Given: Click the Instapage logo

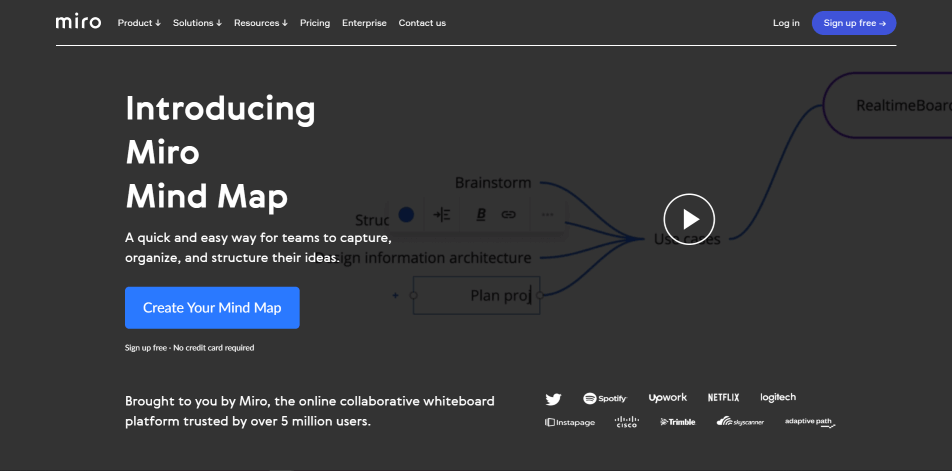Looking at the screenshot, I should click(x=570, y=422).
